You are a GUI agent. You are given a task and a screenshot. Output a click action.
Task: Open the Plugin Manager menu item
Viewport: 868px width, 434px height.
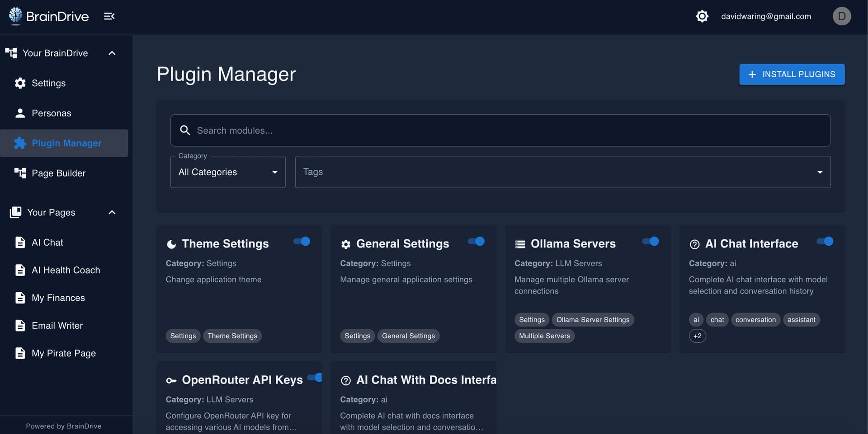66,143
